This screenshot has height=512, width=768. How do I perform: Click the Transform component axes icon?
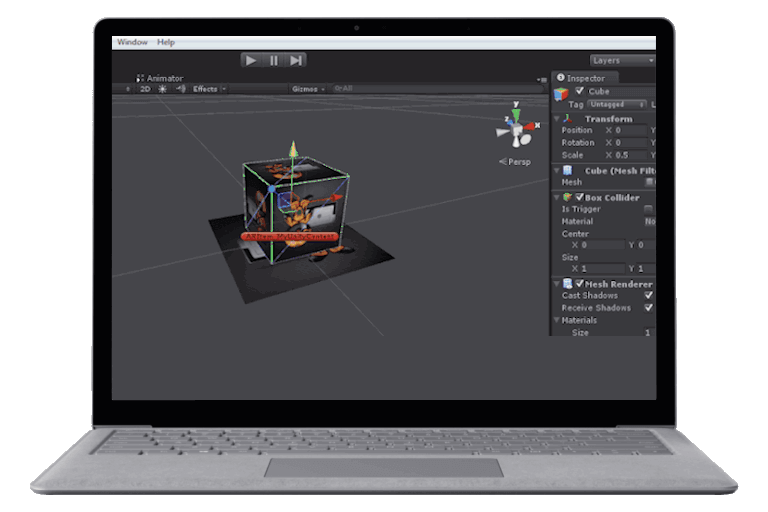568,119
